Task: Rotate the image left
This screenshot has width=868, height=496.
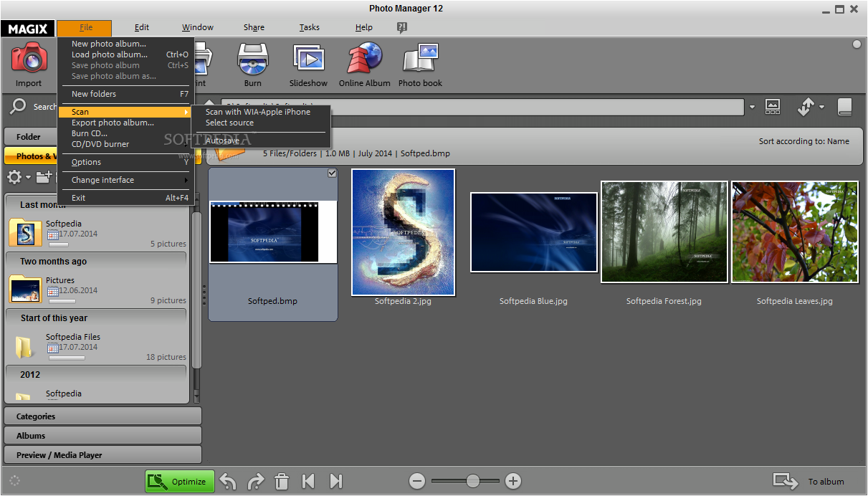Action: pos(228,481)
